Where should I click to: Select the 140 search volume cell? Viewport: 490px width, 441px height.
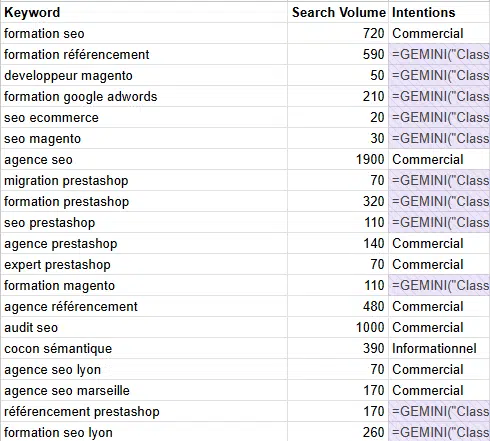[x=338, y=243]
